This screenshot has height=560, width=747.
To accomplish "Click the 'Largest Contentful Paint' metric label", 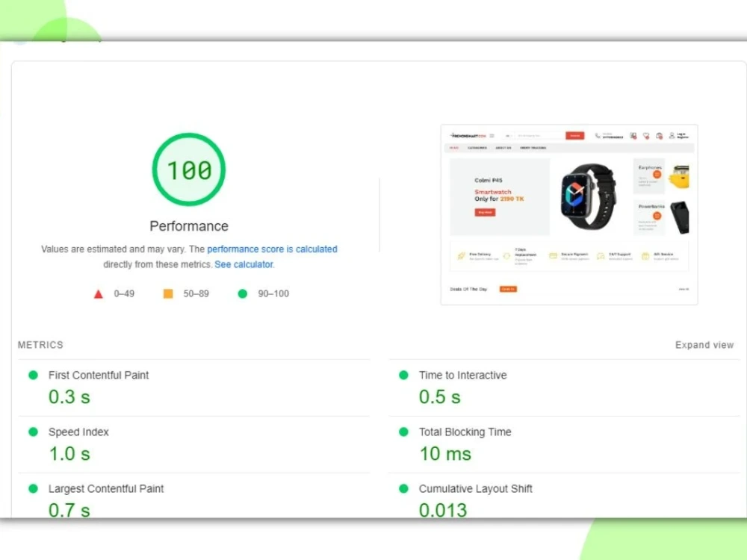I will point(106,488).
